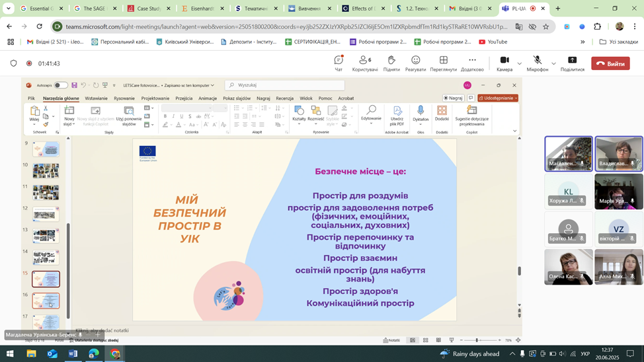The image size is (644, 362).
Task: Toggle the PowerPoint Autosave switch
Action: 60,85
